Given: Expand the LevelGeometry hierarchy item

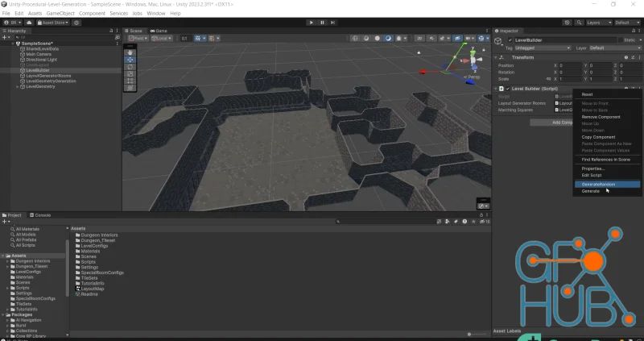Looking at the screenshot, I should [17, 87].
